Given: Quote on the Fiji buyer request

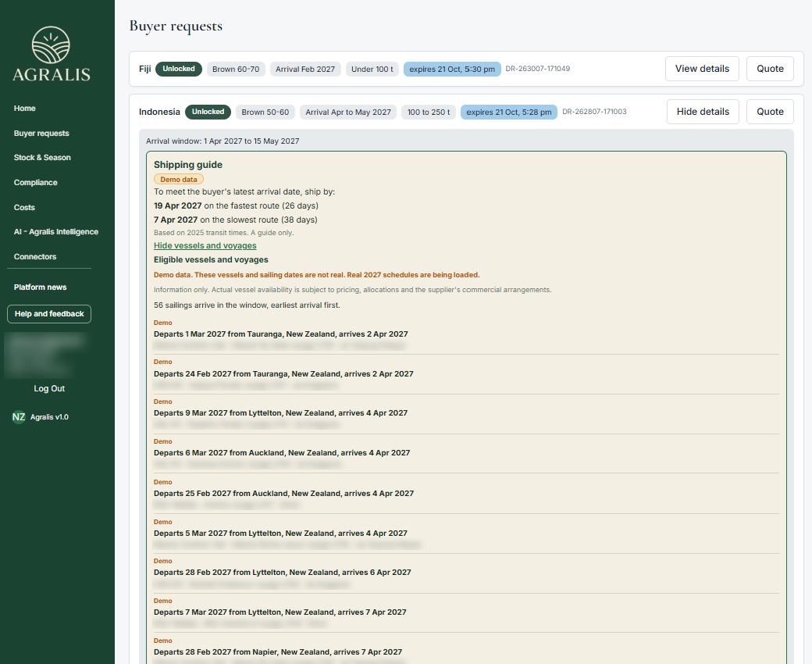Looking at the screenshot, I should pyautogui.click(x=770, y=69).
